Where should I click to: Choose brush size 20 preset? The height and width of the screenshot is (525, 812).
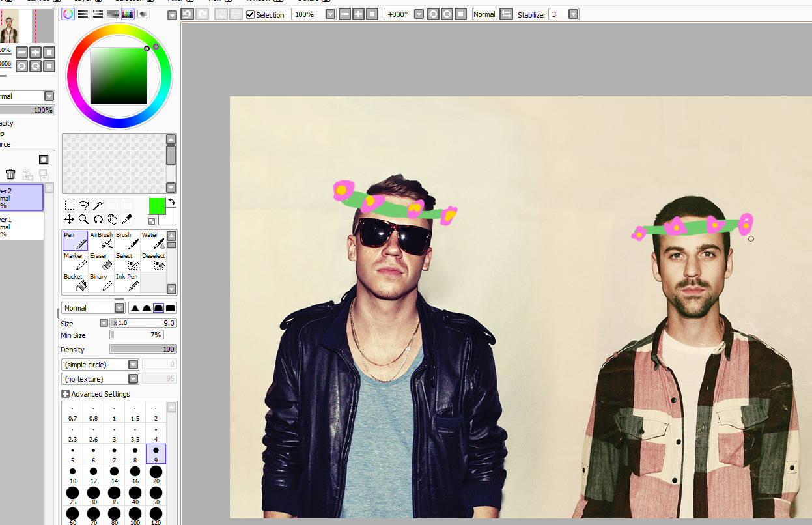(156, 475)
